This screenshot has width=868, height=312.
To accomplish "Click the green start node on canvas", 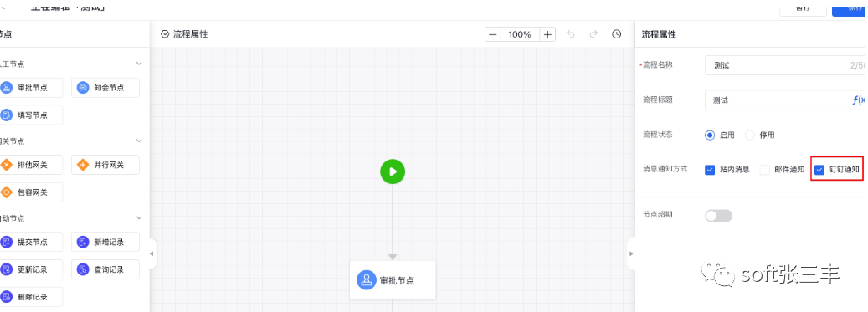I will tap(393, 171).
